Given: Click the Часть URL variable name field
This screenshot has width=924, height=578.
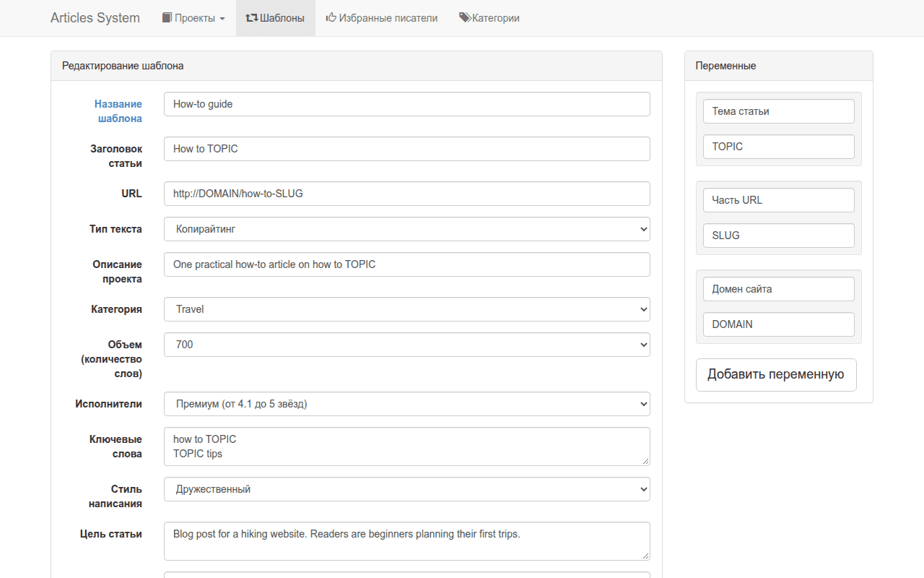Looking at the screenshot, I should [x=779, y=200].
